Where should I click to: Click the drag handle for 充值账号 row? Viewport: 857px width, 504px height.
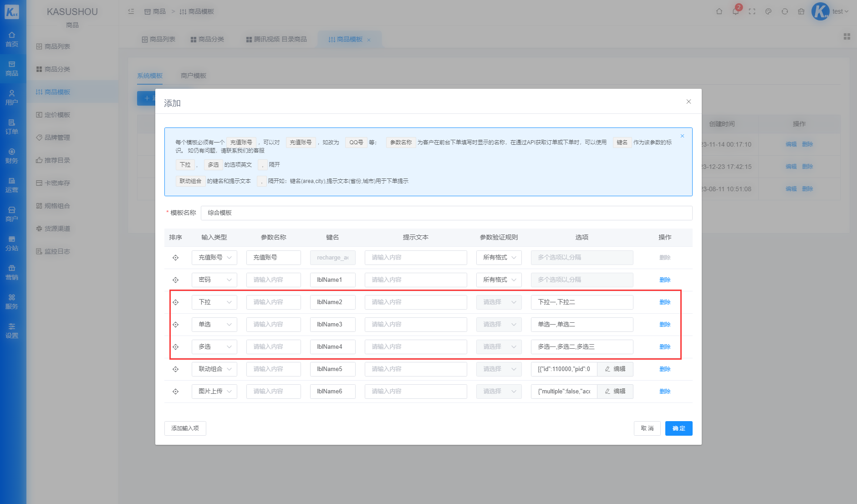(175, 258)
